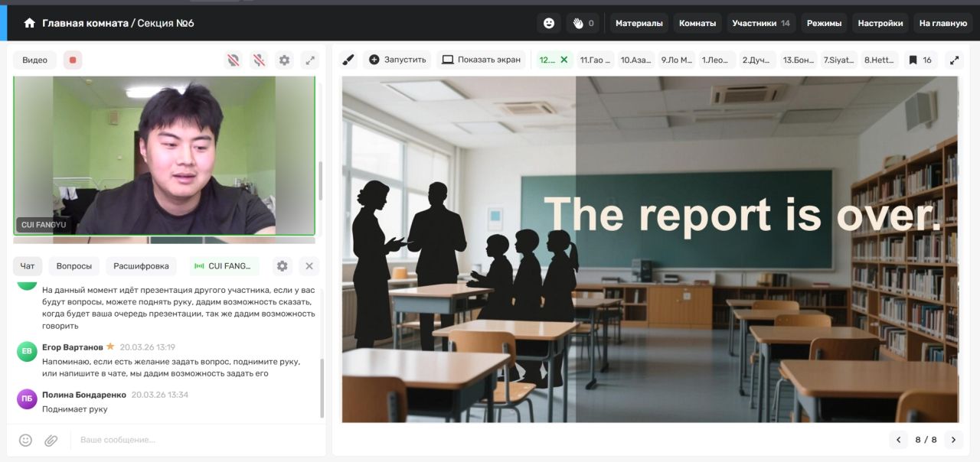Switch to the Вопросы tab

(x=74, y=265)
